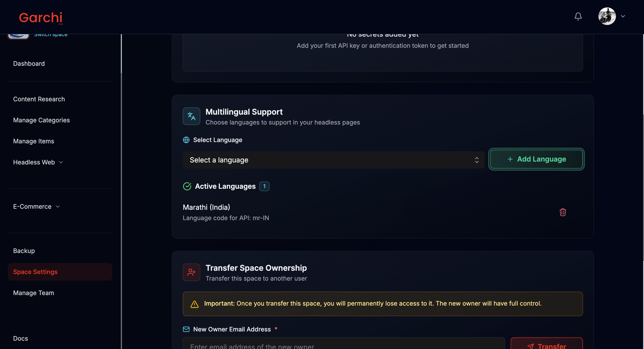
Task: Click the Transfer Space Ownership user-plus icon
Action: click(x=191, y=272)
